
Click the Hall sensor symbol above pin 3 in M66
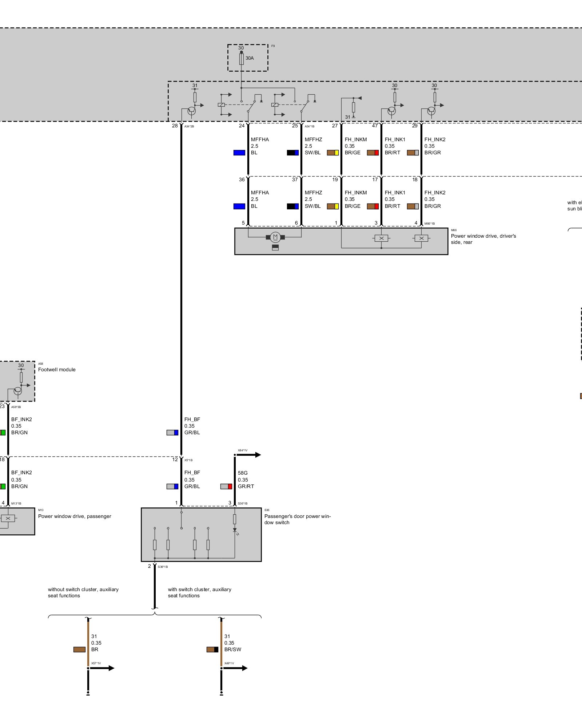tap(381, 238)
